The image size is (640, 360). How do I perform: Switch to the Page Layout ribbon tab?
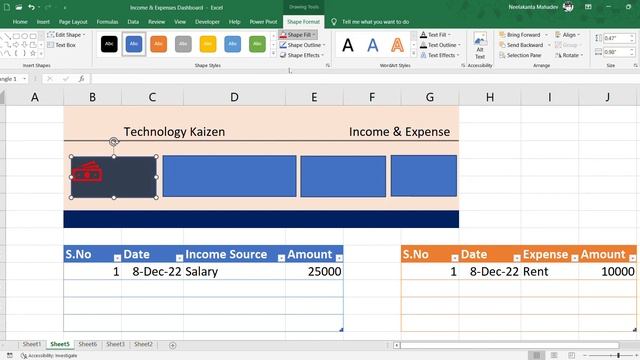click(x=73, y=22)
